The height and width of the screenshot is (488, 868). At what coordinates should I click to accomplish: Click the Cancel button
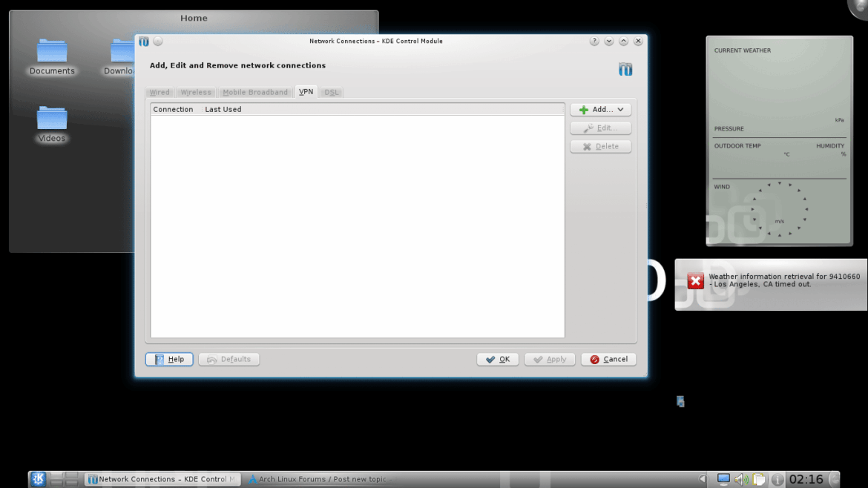pos(608,360)
